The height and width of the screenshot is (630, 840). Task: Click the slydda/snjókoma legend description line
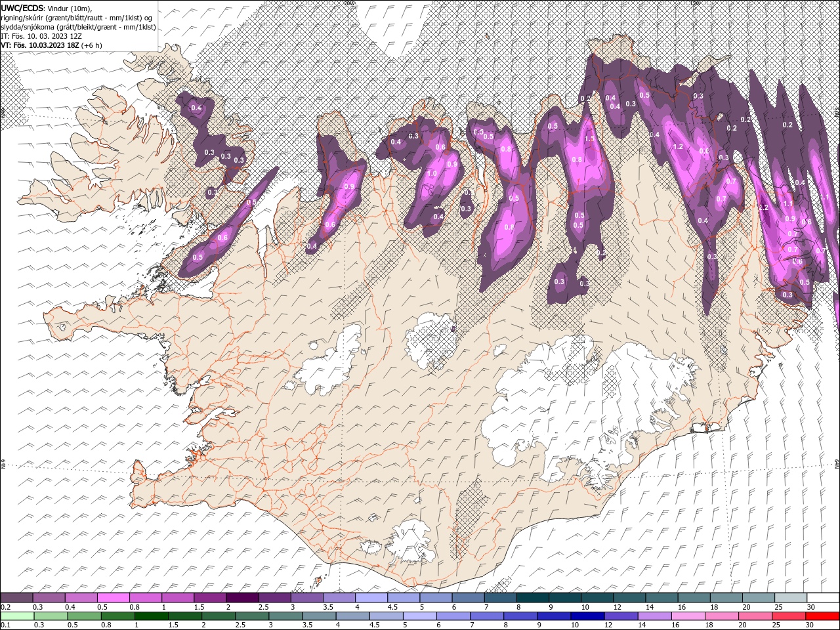[78, 27]
